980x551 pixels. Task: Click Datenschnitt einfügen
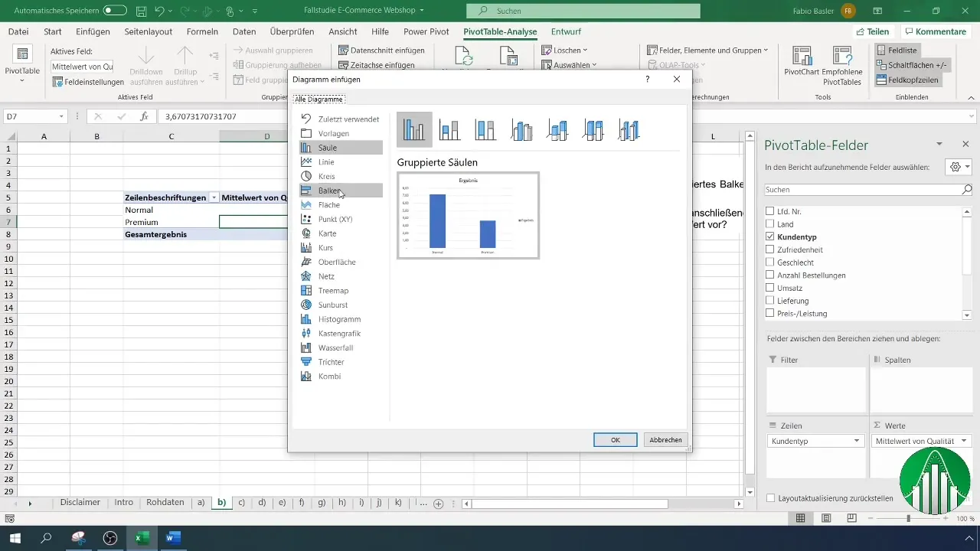click(382, 51)
